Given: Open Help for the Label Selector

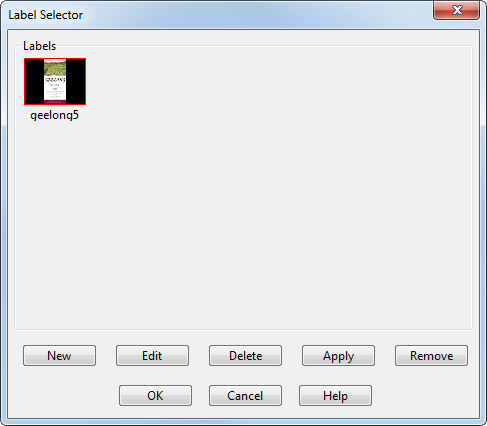Looking at the screenshot, I should click(335, 396).
